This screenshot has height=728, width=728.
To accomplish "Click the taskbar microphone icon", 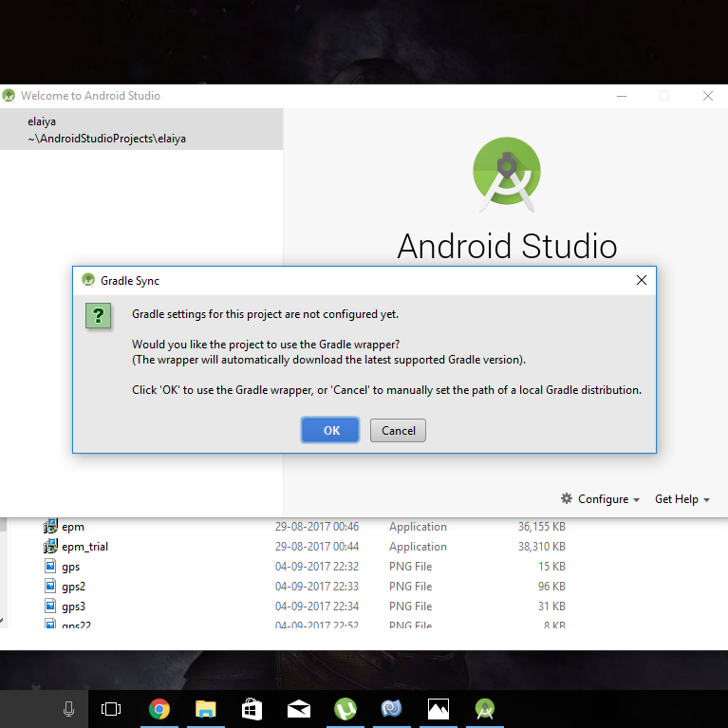I will (x=68, y=709).
